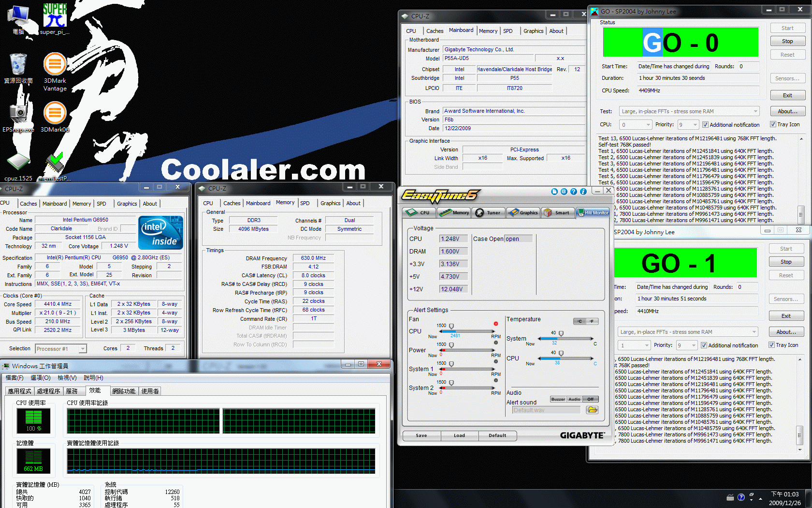Viewport: 812px width, 508px height.
Task: Click the Default.wav alert sound field
Action: coord(546,410)
